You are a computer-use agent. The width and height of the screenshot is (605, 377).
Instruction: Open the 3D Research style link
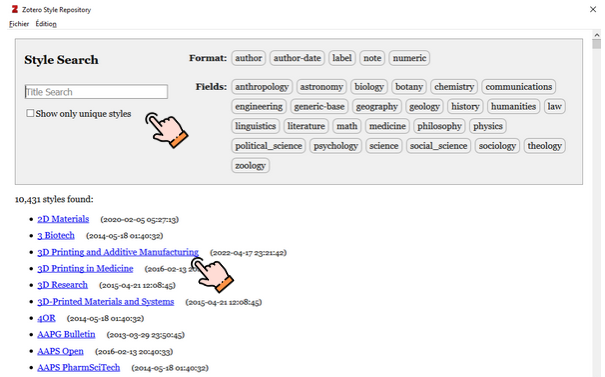[63, 285]
